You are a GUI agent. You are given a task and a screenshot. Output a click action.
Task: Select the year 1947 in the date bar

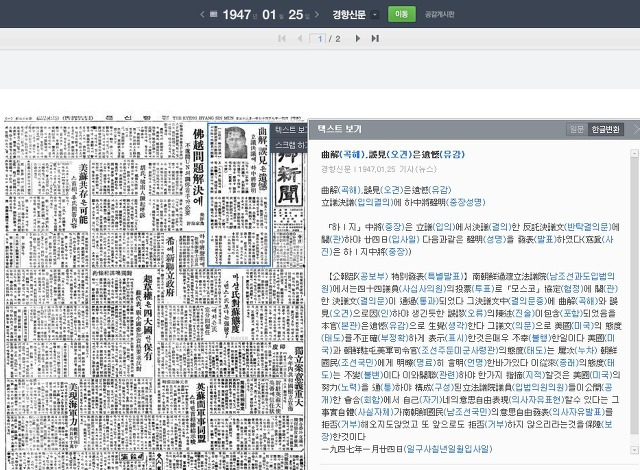point(237,14)
